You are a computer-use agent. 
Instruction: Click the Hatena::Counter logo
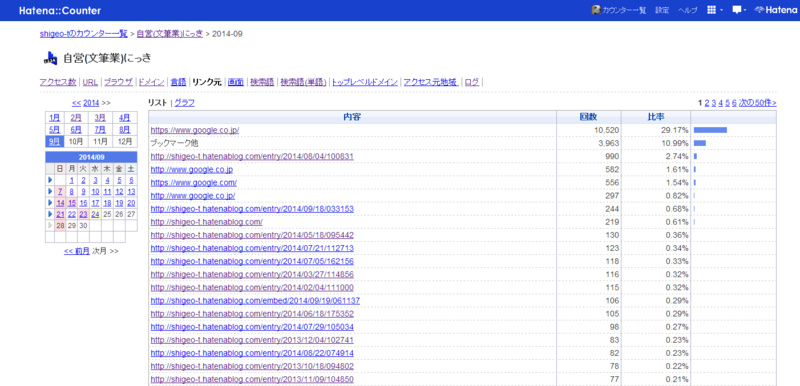pyautogui.click(x=60, y=11)
